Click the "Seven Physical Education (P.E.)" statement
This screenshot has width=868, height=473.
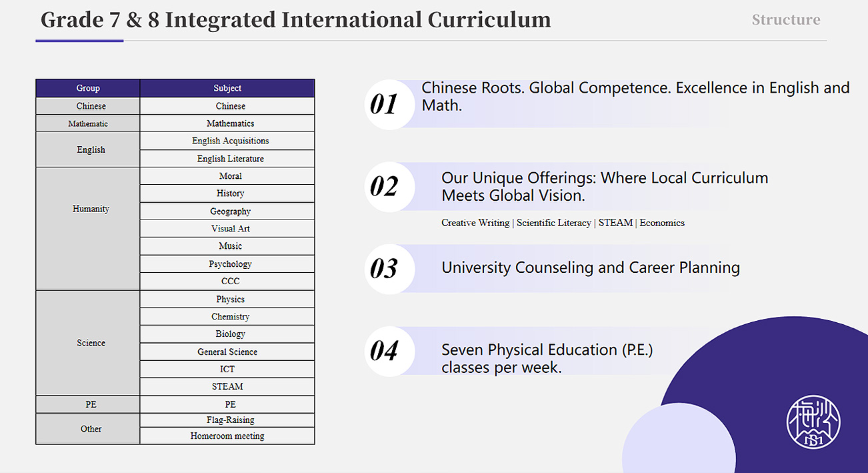[547, 358]
